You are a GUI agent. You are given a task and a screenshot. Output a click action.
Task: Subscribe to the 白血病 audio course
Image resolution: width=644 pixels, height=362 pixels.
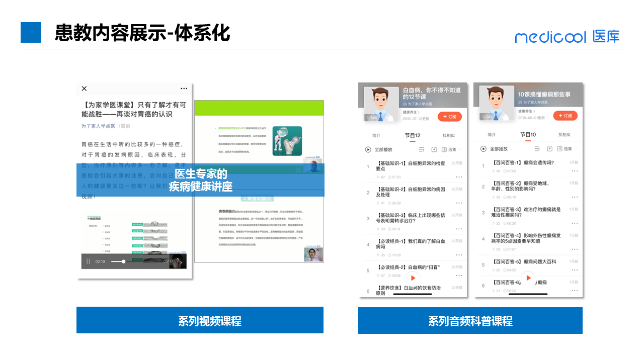point(449,117)
